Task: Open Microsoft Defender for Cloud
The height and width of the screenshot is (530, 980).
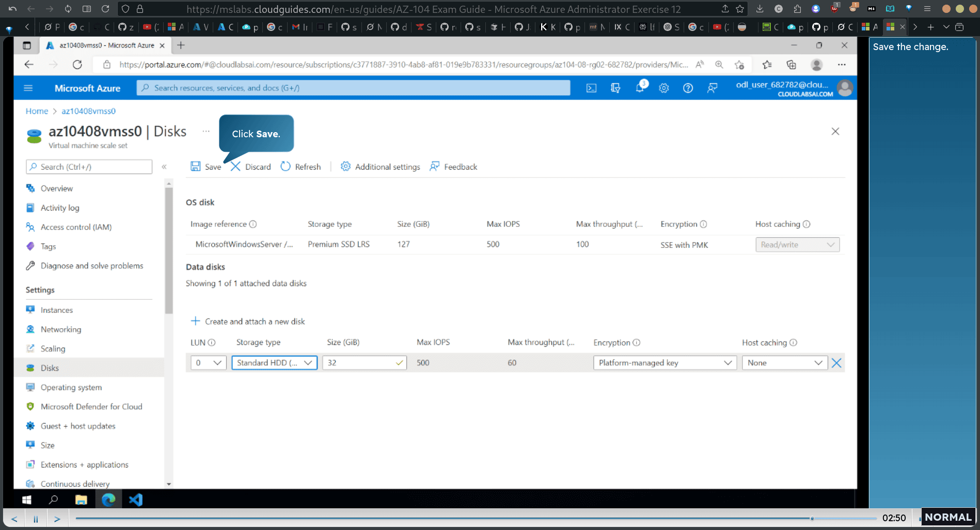Action: 91,407
